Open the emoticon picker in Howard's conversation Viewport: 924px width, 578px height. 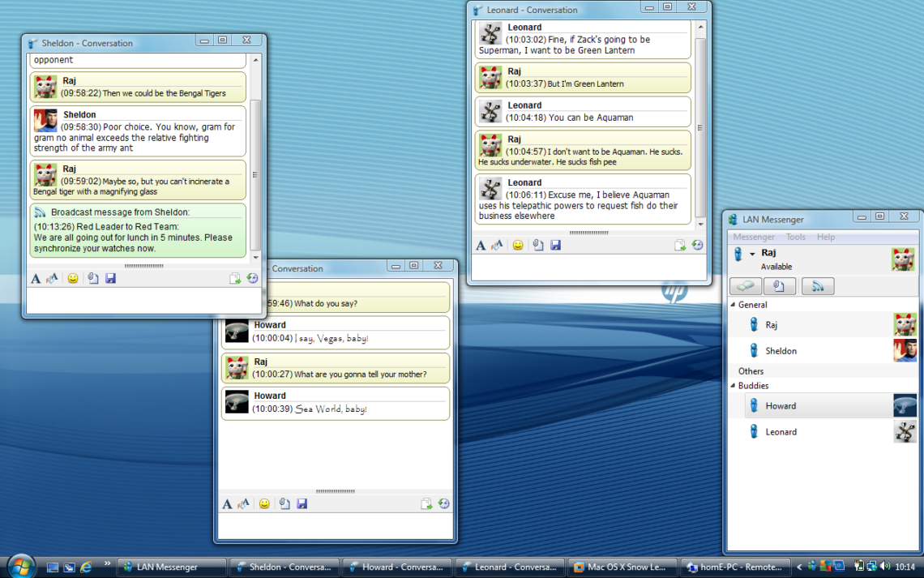pyautogui.click(x=264, y=503)
